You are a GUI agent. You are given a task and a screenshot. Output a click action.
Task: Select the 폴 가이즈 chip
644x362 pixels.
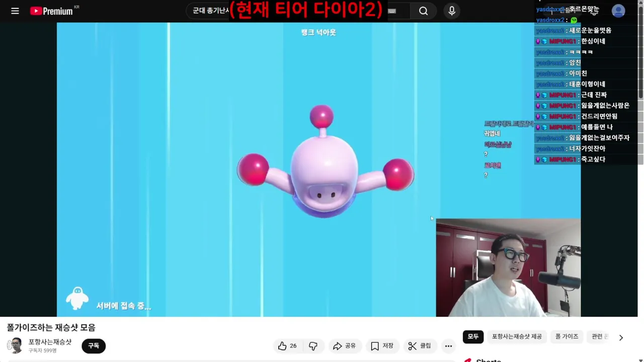(567, 337)
